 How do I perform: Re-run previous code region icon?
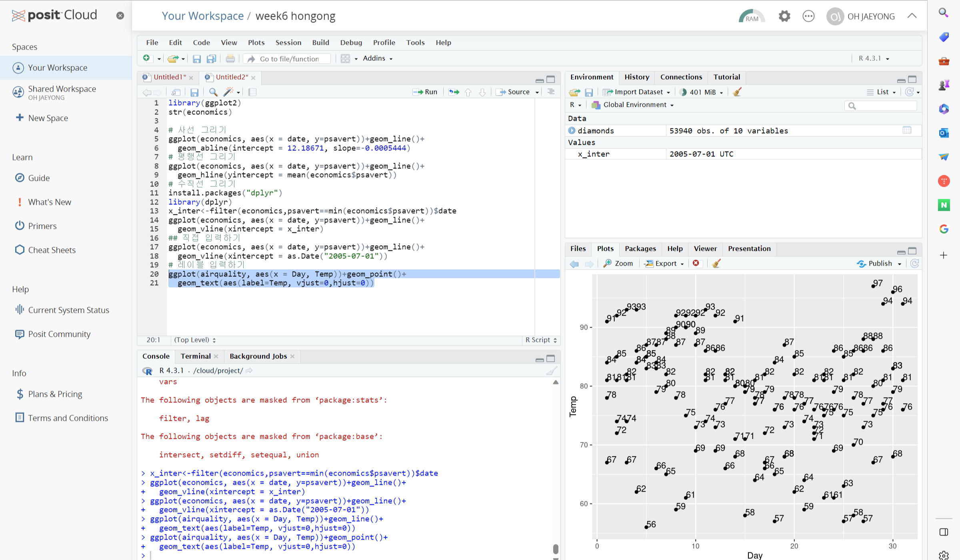click(454, 92)
